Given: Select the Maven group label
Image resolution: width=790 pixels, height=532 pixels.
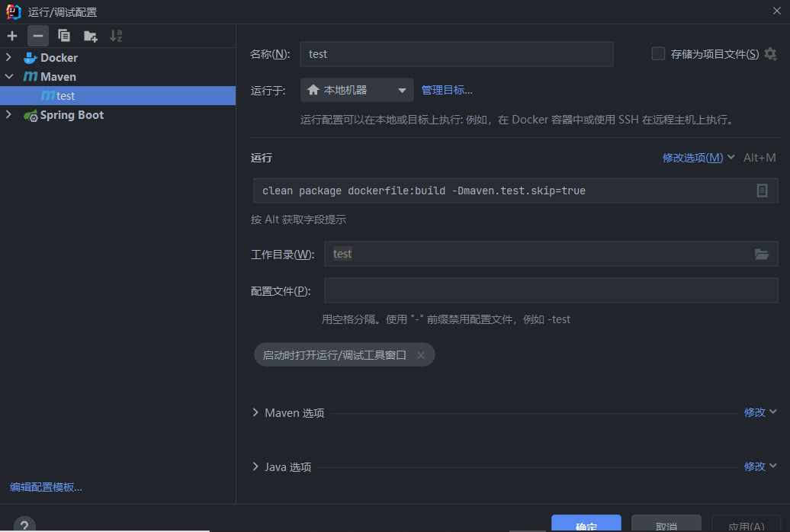Looking at the screenshot, I should point(58,76).
